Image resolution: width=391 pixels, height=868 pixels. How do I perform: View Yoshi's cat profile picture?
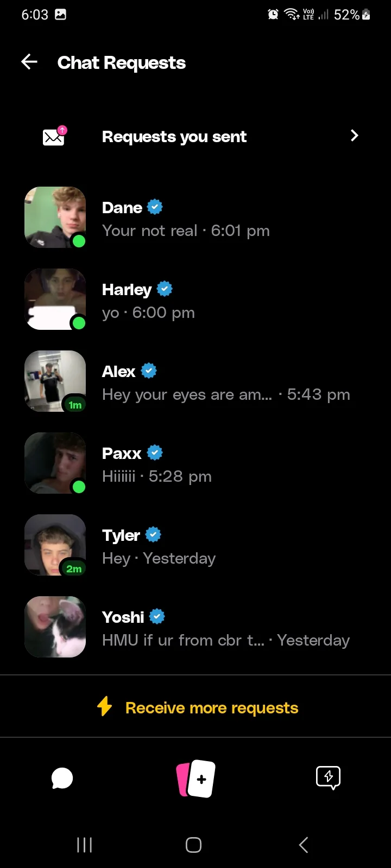point(55,627)
